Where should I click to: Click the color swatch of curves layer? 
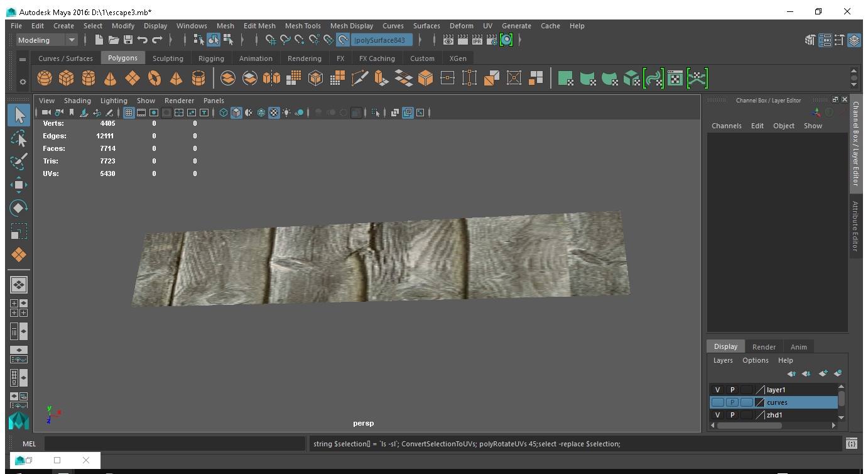coord(760,402)
